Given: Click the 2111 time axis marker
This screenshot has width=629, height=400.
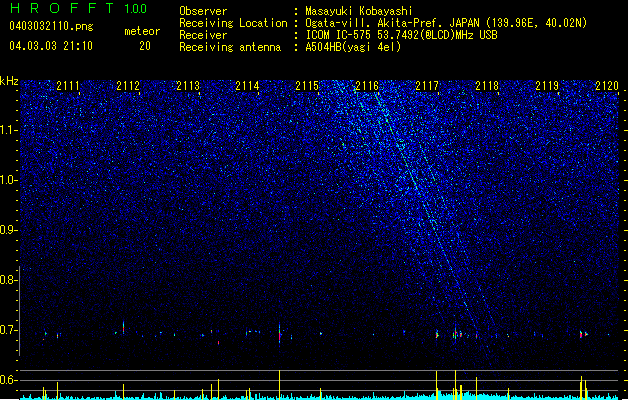Looking at the screenshot, I should pos(68,86).
